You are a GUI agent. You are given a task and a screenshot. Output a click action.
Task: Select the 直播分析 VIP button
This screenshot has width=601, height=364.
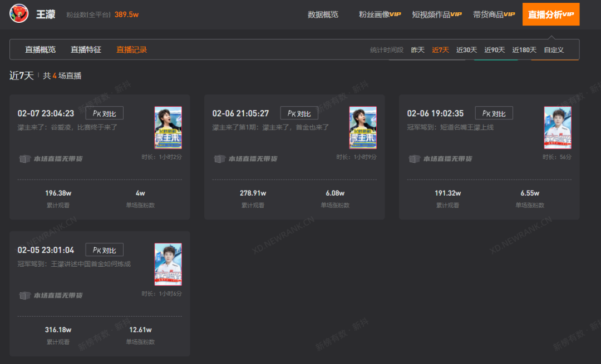click(x=551, y=14)
